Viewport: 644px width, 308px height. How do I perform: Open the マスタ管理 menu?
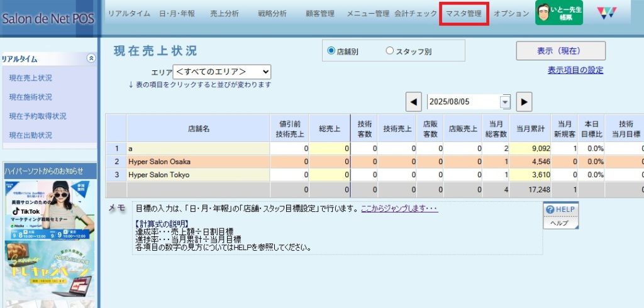(464, 13)
